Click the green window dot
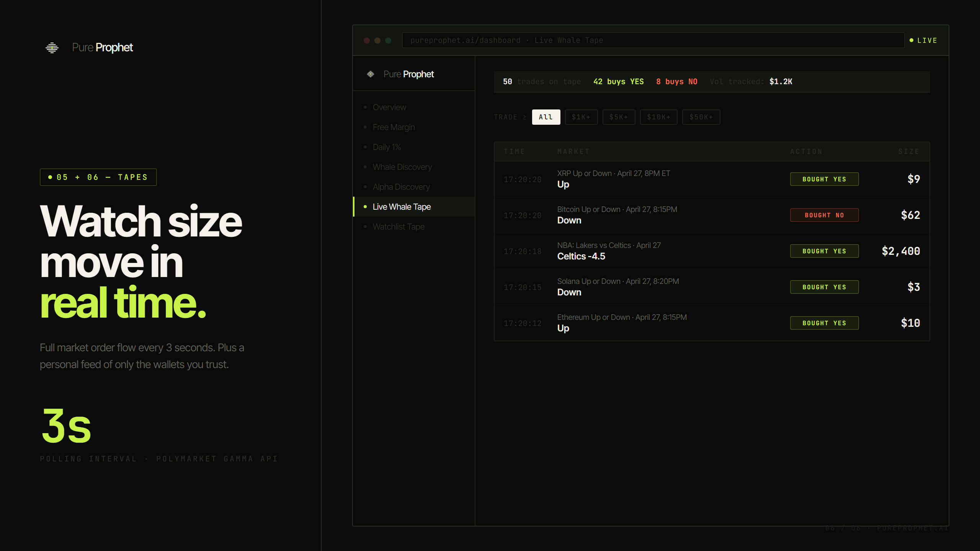 click(x=388, y=41)
